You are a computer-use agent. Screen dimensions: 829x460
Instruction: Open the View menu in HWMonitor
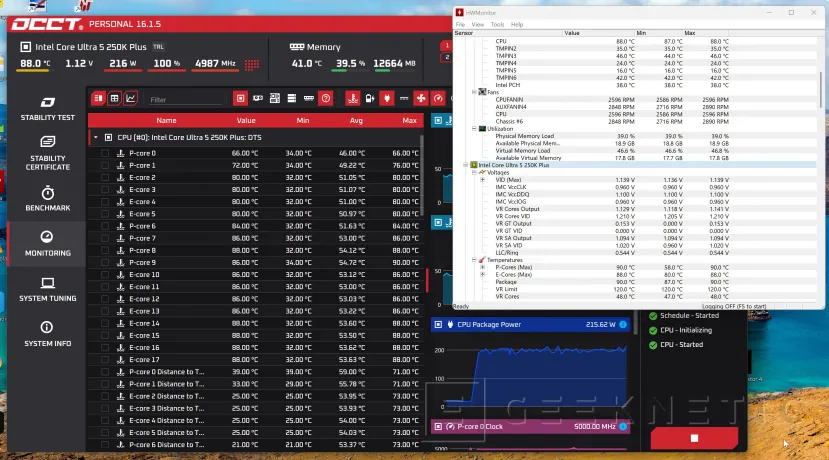coord(478,24)
